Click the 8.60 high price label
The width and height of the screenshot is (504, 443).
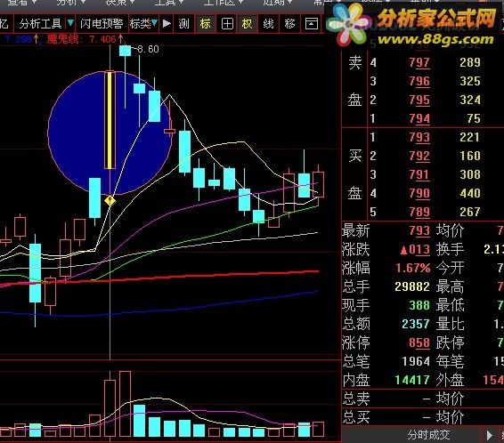[148, 49]
